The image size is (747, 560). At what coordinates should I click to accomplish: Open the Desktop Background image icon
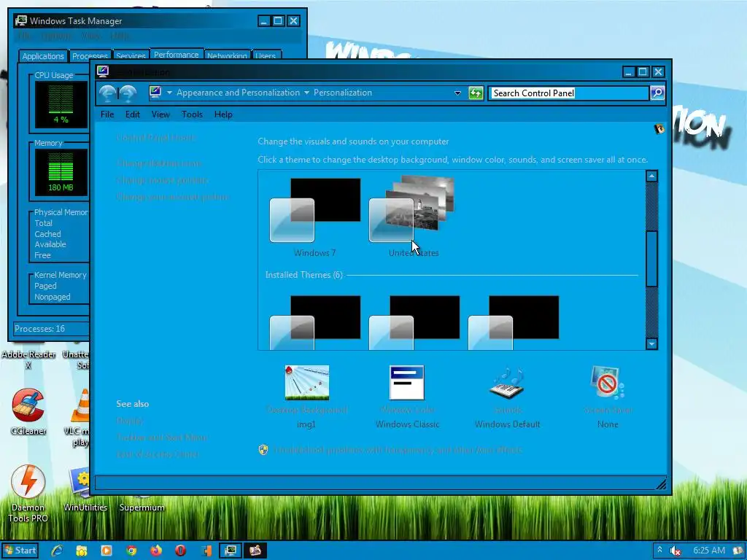click(307, 382)
